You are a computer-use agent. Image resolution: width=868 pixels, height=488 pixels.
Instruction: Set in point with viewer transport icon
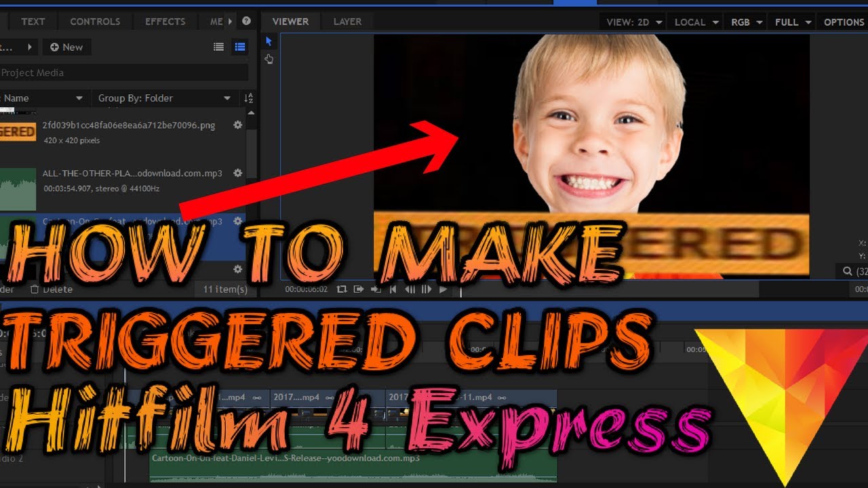click(359, 289)
